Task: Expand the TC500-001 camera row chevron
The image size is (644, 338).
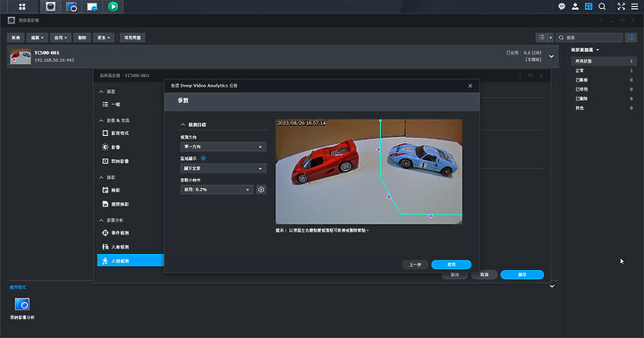Action: 551,56
